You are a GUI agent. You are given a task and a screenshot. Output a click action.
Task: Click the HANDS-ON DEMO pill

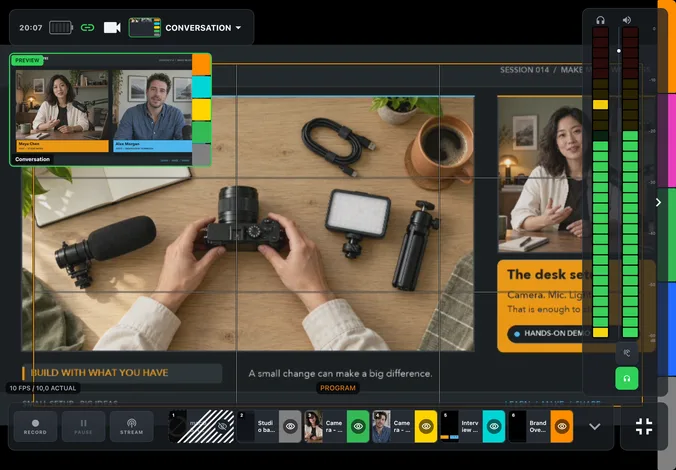pos(549,333)
